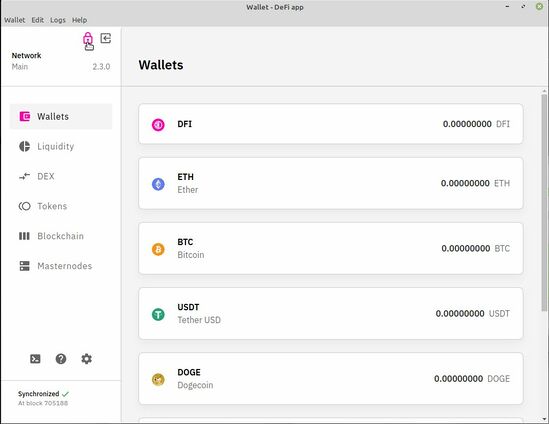Click the Wallets sidebar icon
This screenshot has height=424, width=549.
click(x=25, y=116)
